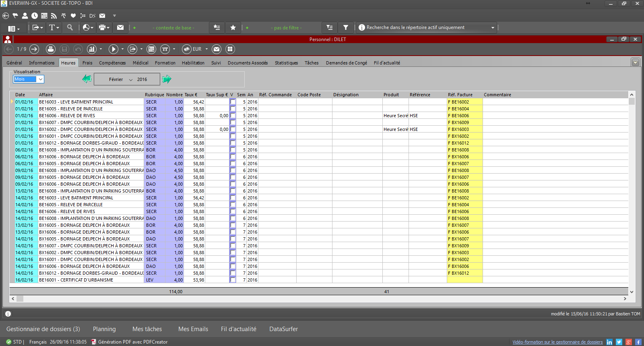This screenshot has height=346, width=644.
Task: Click the palm tree leave icon
Action: tap(64, 16)
